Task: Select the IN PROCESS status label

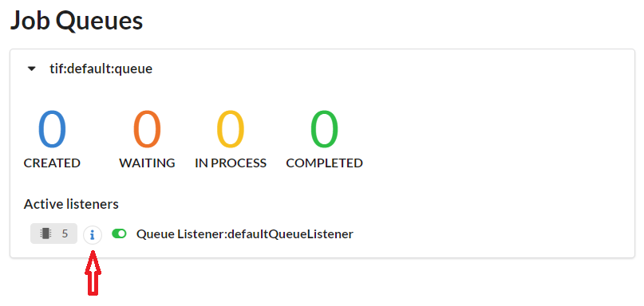Action: pos(231,163)
